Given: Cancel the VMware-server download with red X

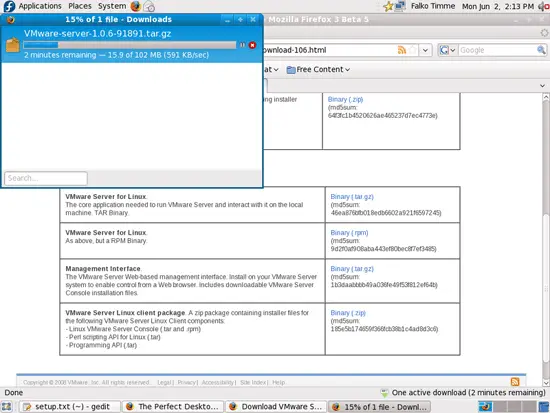Looking at the screenshot, I should click(x=252, y=45).
